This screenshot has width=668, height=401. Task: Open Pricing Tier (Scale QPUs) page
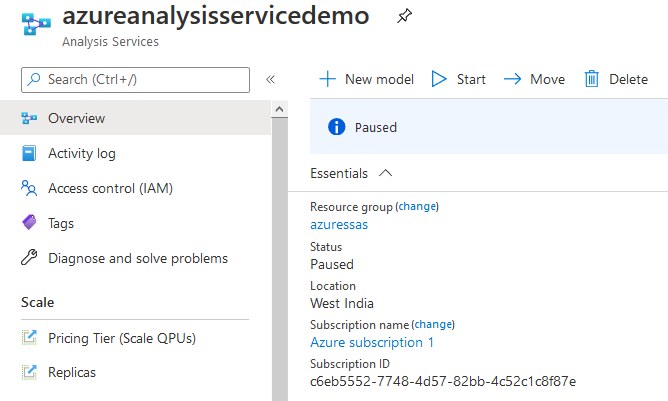pos(121,338)
